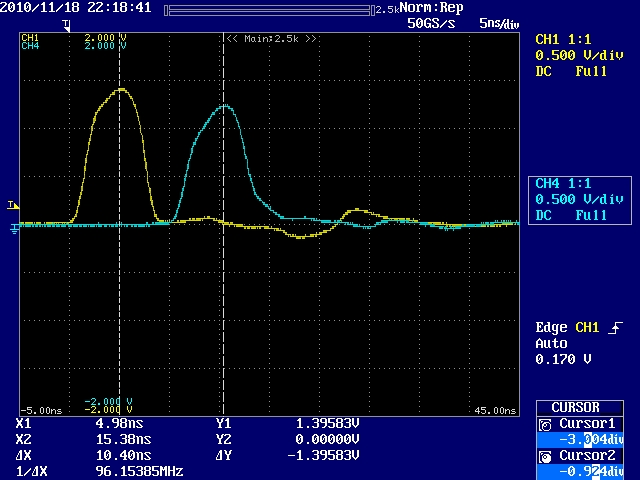
Task: Click the 50GS/s sample rate readout
Action: pyautogui.click(x=431, y=22)
